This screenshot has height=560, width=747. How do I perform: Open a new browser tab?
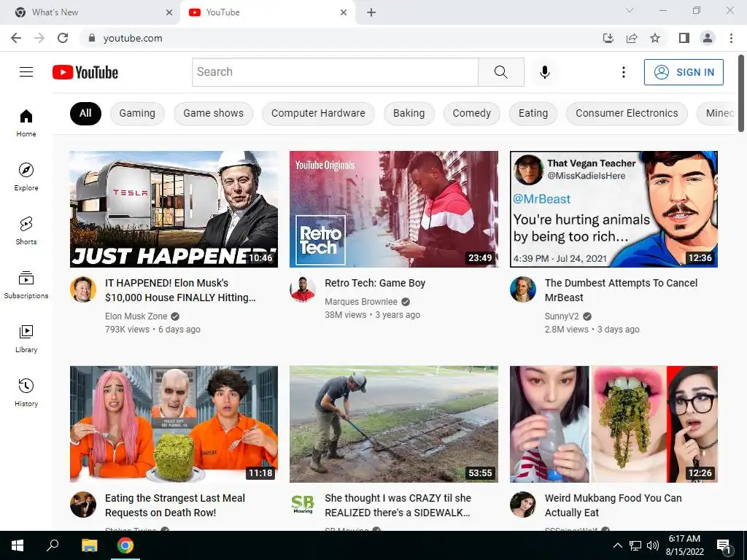[x=371, y=12]
